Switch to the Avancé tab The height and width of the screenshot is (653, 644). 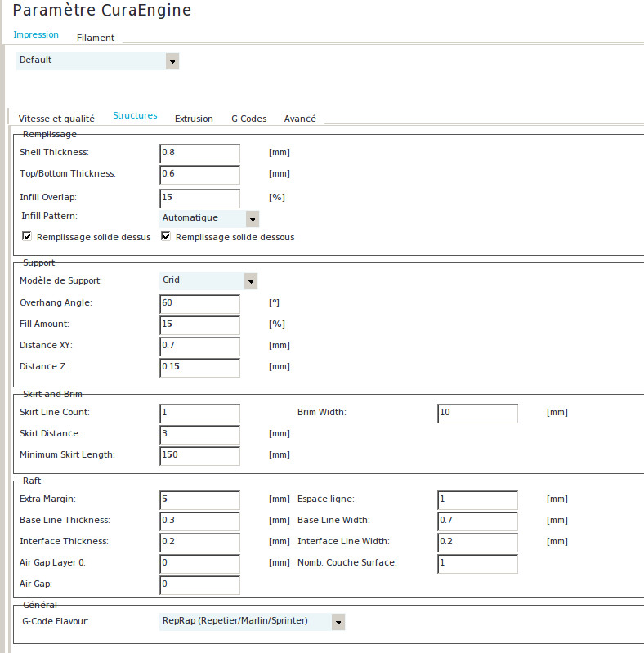[300, 119]
